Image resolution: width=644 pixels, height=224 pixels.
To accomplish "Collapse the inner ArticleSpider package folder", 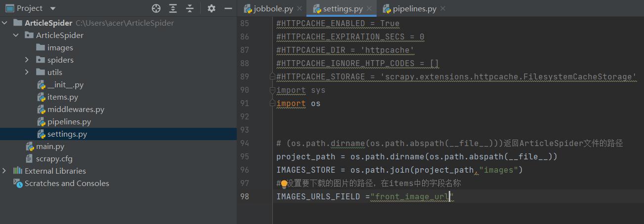I will 16,36.
